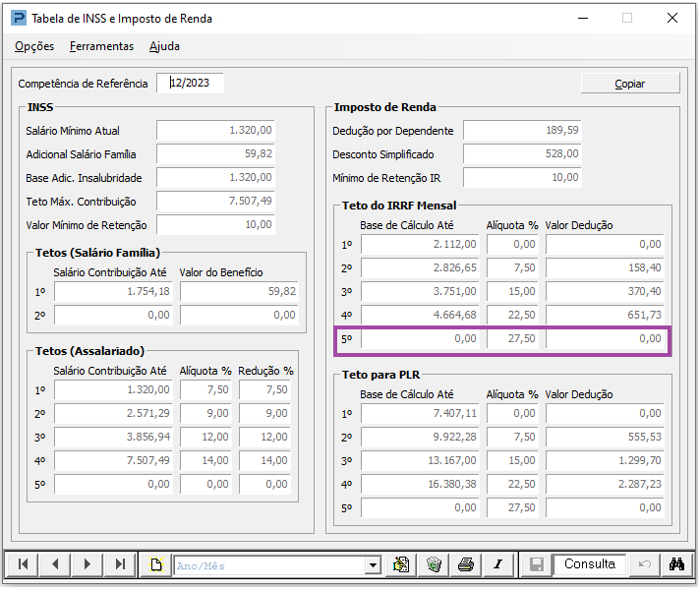
Task: Click PLR deduction value 1.299,70
Action: point(605,461)
